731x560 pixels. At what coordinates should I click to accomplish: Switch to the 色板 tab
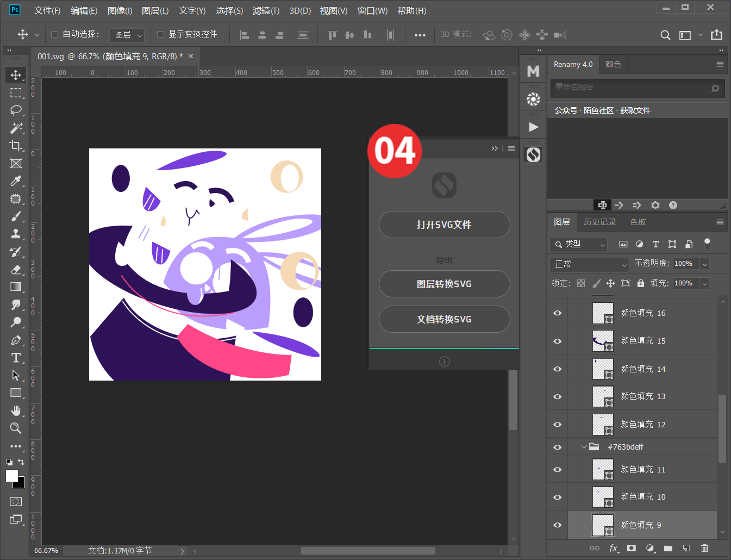638,222
